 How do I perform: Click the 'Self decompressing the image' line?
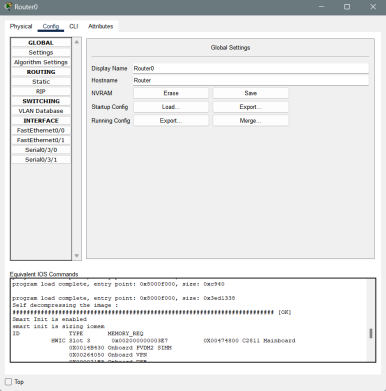65,305
